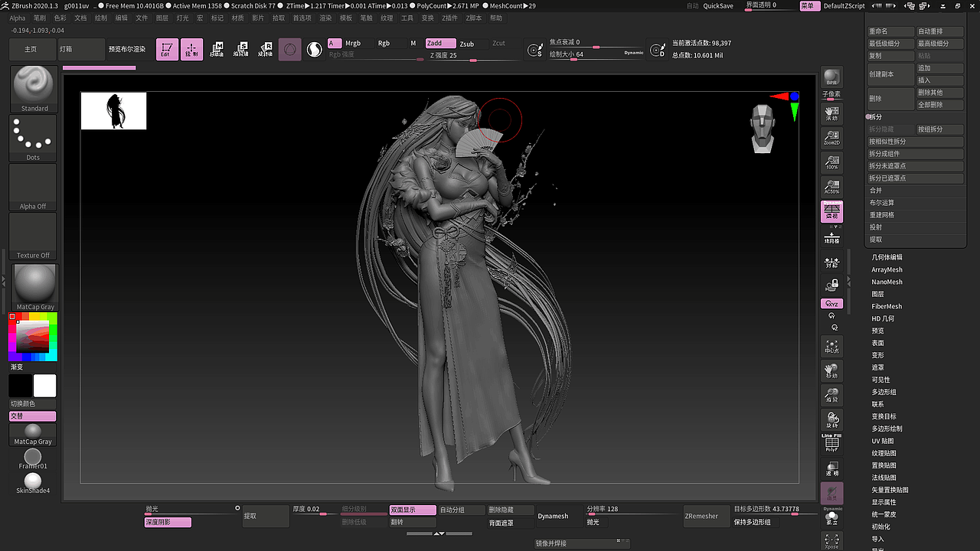Collapse the 拆分 split section
The height and width of the screenshot is (551, 980).
pyautogui.click(x=874, y=117)
